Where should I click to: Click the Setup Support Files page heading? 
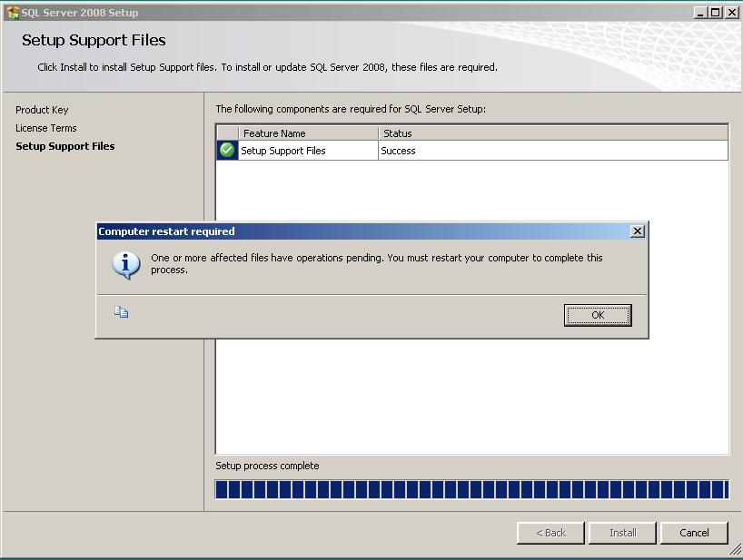pos(94,40)
